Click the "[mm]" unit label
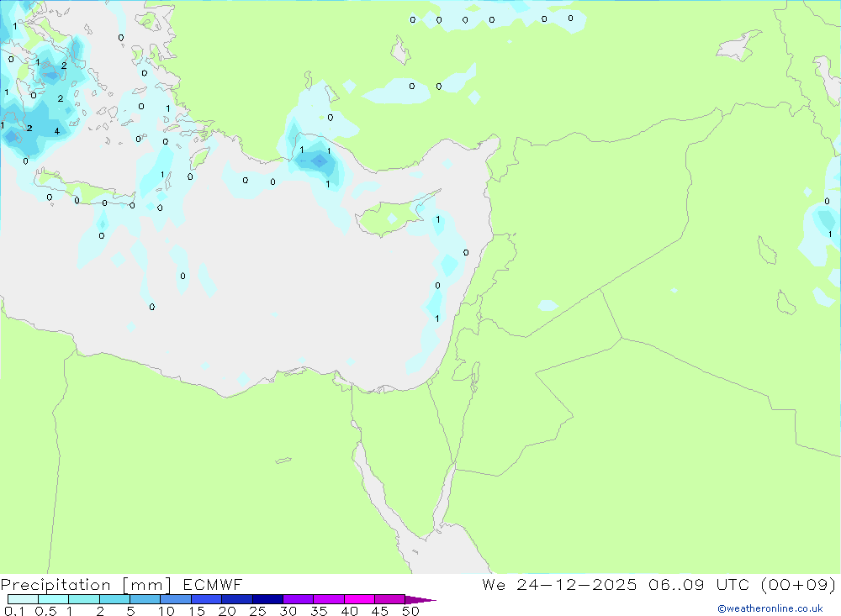The height and width of the screenshot is (616, 841). coord(147,585)
